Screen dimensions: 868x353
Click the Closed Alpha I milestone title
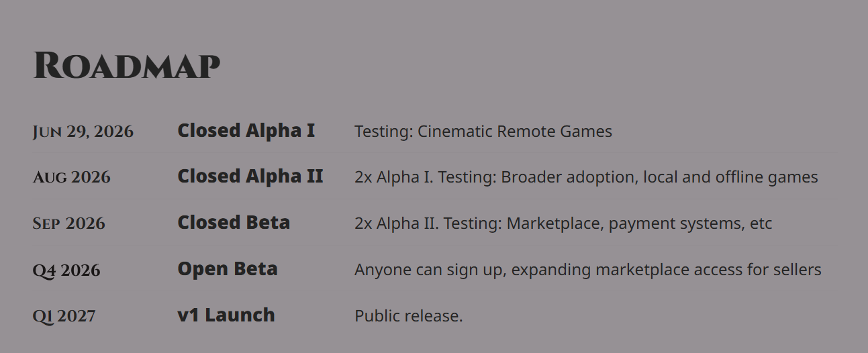point(246,130)
